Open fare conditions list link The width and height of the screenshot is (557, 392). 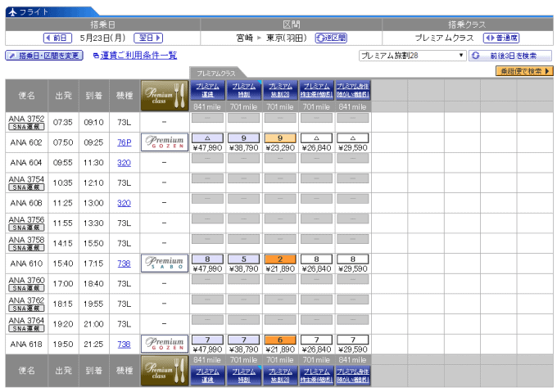[x=138, y=56]
